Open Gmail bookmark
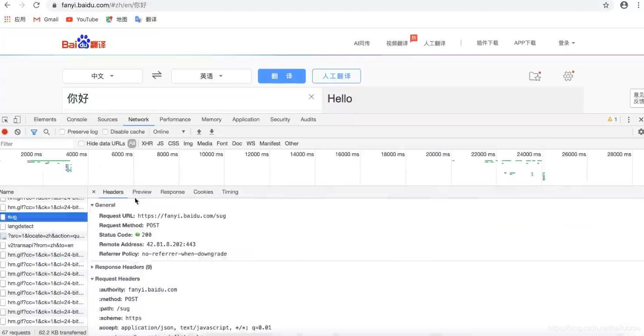 46,20
